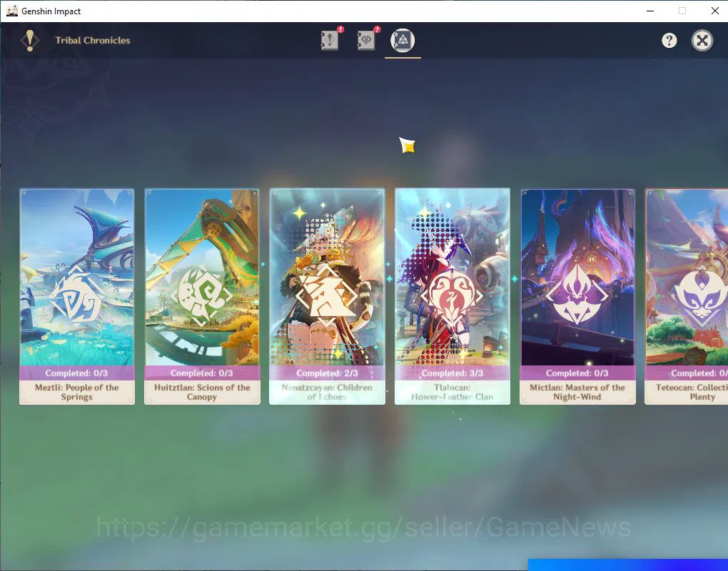Click the Genshin Impact app icon in title bar
The width and height of the screenshot is (728, 571).
pos(12,11)
